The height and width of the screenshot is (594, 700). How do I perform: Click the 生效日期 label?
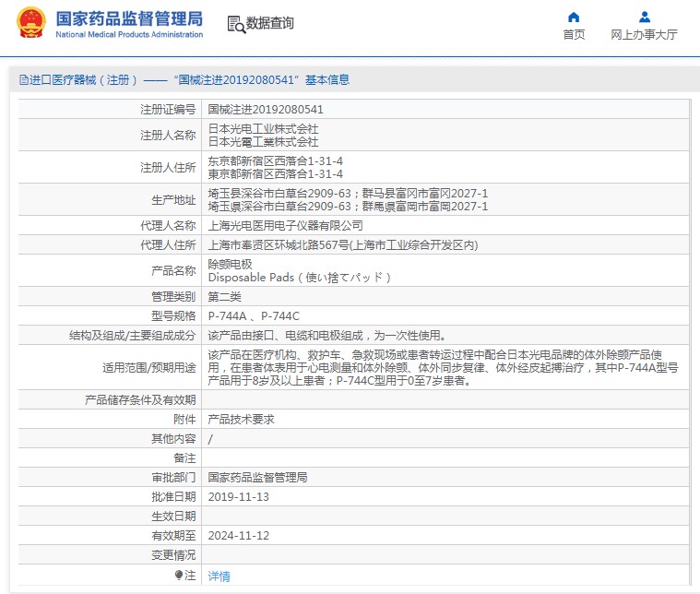tap(173, 517)
